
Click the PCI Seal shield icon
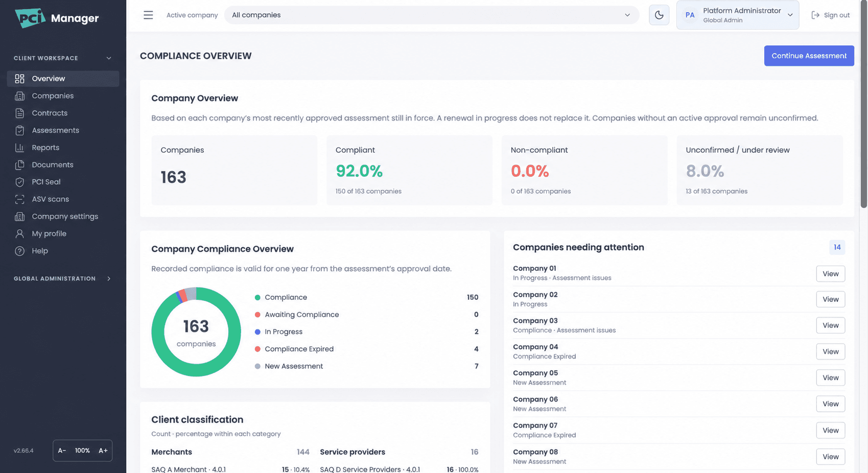click(19, 182)
